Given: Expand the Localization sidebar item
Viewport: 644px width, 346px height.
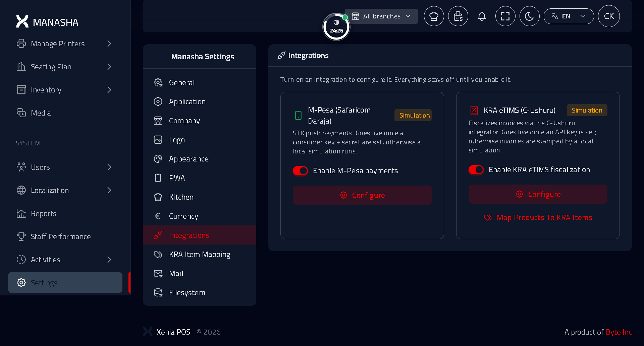Looking at the screenshot, I should click(x=64, y=190).
